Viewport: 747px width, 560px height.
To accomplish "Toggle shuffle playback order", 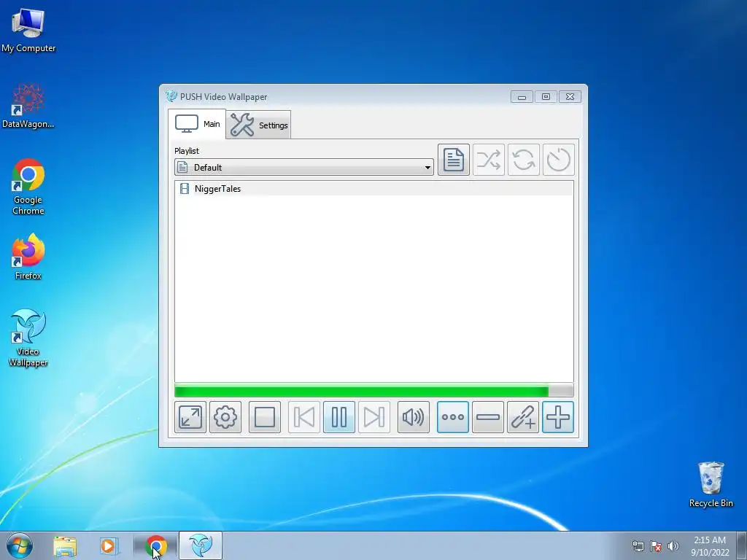I will [488, 160].
